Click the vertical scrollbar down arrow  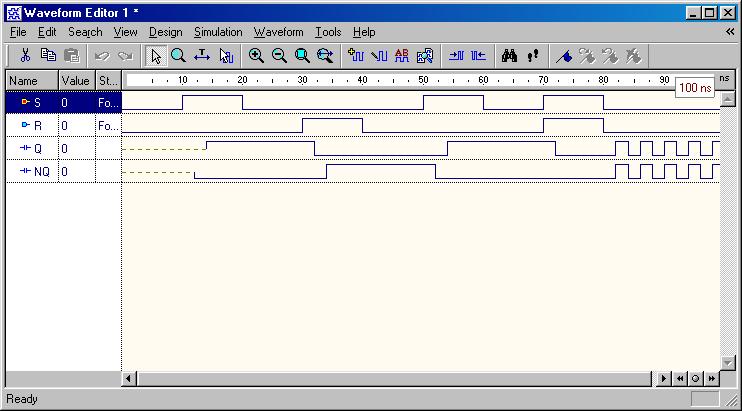click(727, 363)
